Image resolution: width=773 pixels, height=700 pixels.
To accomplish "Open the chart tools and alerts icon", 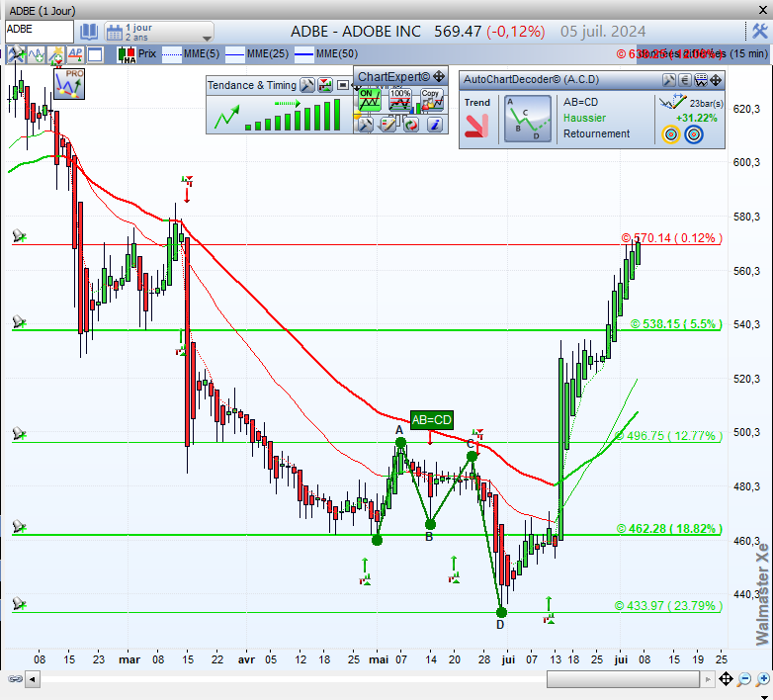I will coord(16,53).
